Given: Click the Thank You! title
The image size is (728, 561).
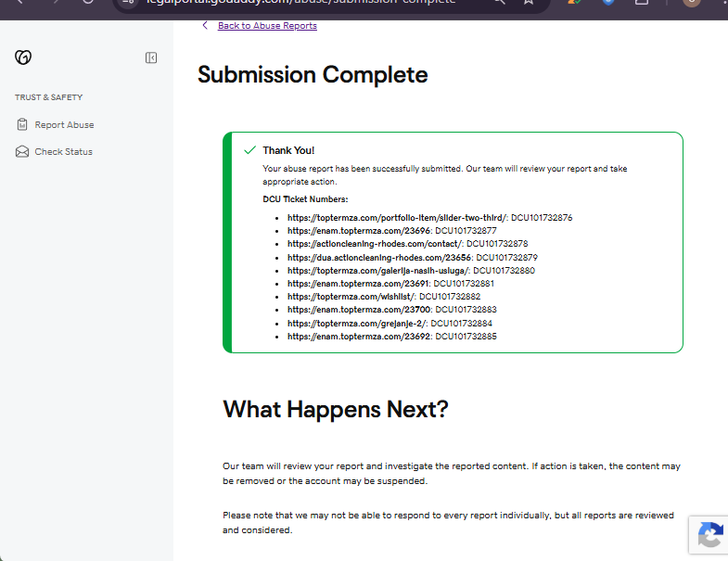Looking at the screenshot, I should pyautogui.click(x=288, y=150).
